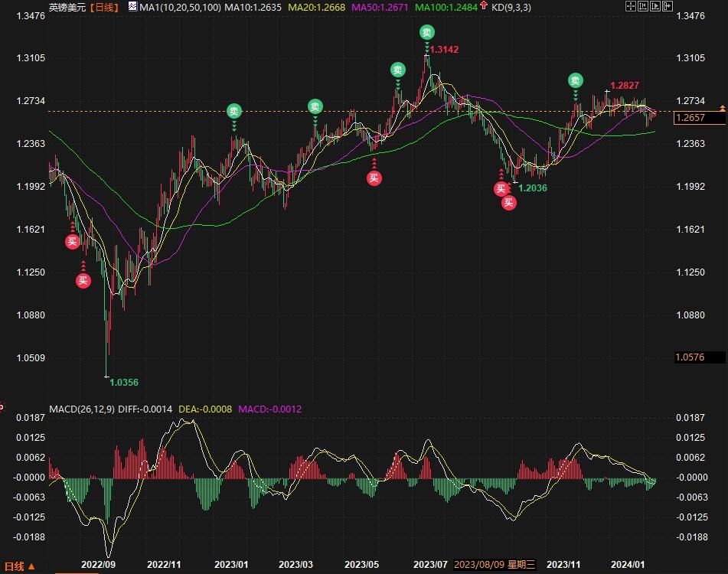Click the sell marker left of 1.2827
This screenshot has width=728, height=574.
(575, 80)
